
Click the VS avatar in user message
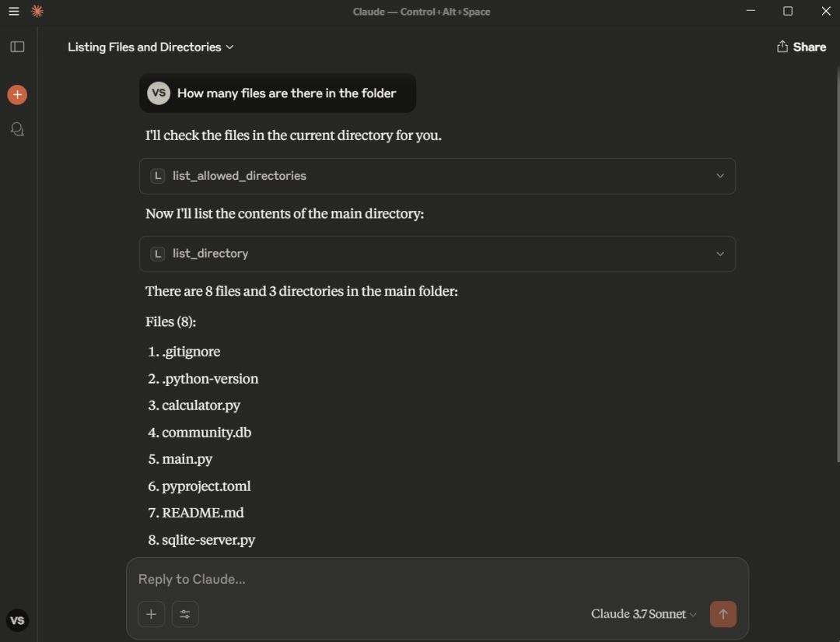coord(159,93)
